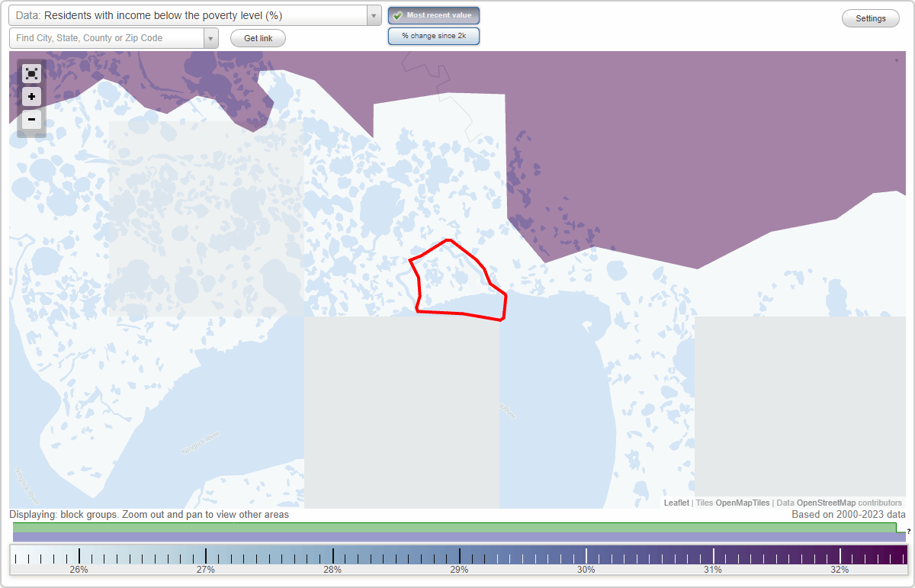This screenshot has width=915, height=588.
Task: Click the Find City, State, County input
Action: (107, 38)
